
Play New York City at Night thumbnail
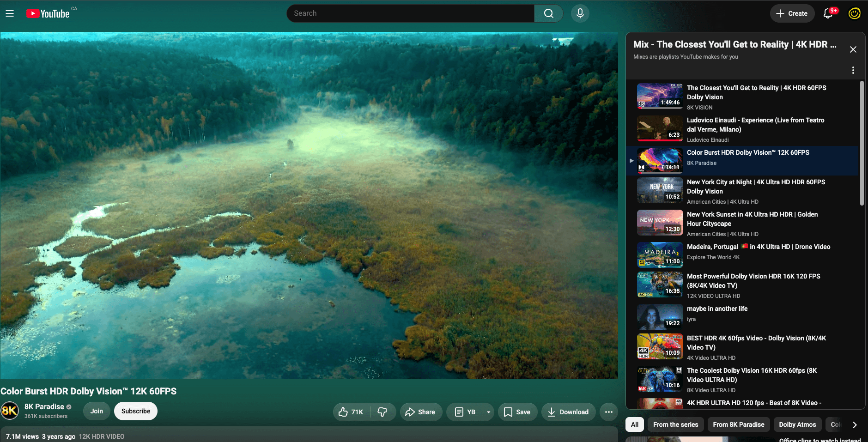coord(660,190)
